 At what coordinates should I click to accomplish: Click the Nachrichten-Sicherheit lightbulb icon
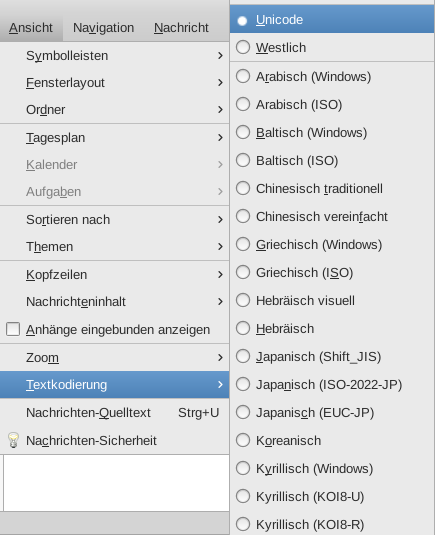click(13, 440)
